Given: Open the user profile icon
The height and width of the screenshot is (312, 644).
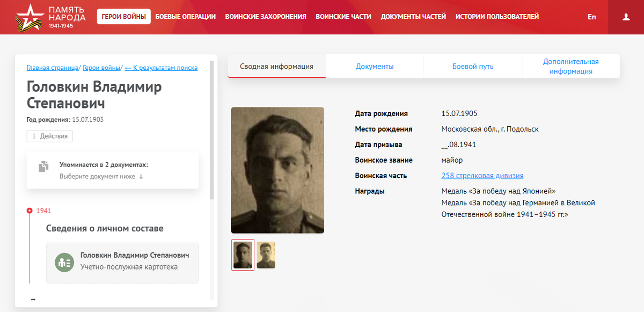Looking at the screenshot, I should (x=626, y=17).
